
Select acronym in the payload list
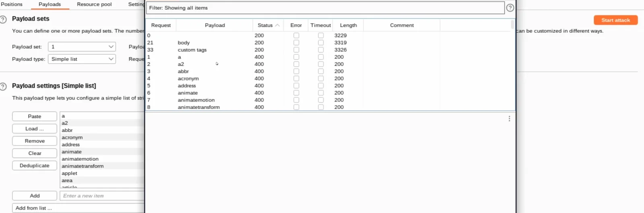[102, 137]
